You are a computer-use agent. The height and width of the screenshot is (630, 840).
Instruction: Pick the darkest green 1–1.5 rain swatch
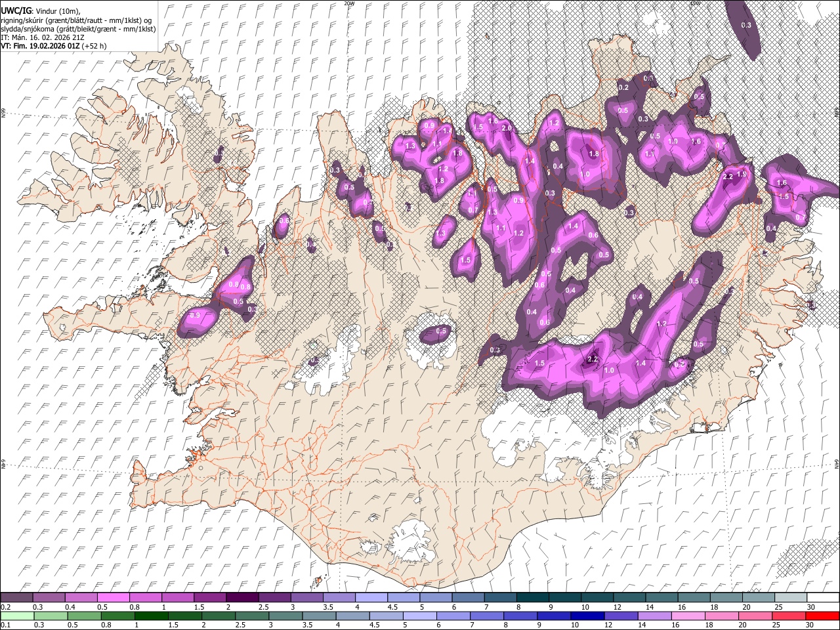tap(151, 616)
